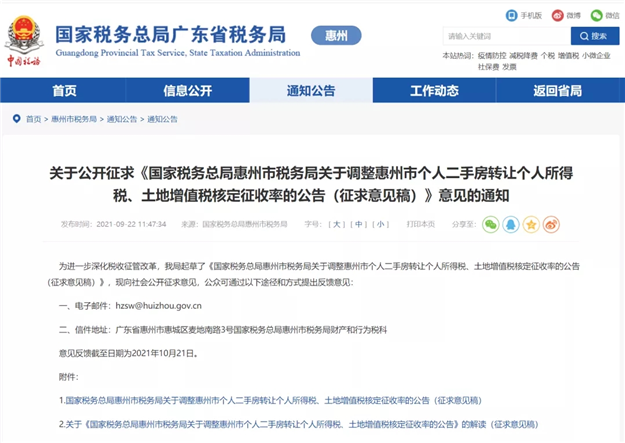Click the 小微企业 hot keyword
The image size is (625, 443).
(x=596, y=56)
